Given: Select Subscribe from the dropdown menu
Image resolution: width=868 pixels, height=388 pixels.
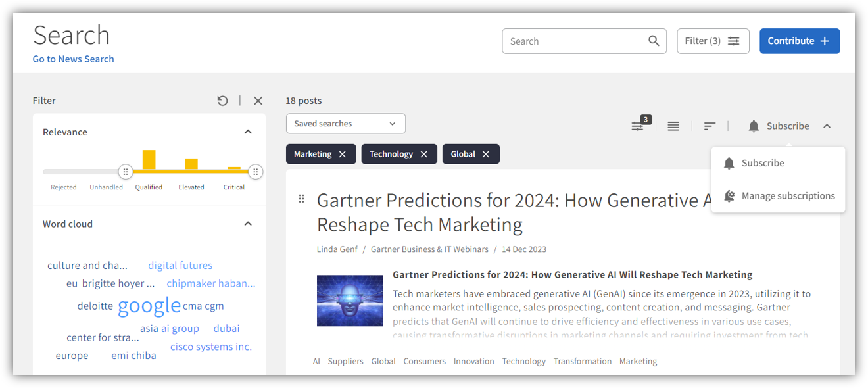Looking at the screenshot, I should coord(763,163).
